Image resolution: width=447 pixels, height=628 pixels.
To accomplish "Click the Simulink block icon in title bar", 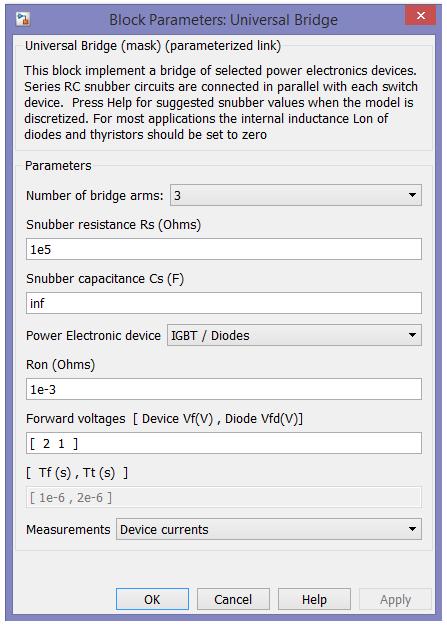I will point(23,19).
